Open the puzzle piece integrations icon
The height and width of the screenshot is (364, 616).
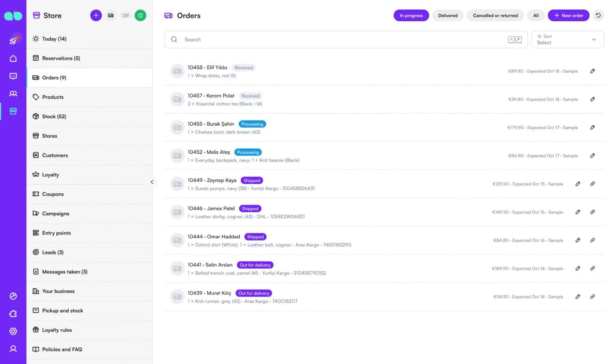13,314
